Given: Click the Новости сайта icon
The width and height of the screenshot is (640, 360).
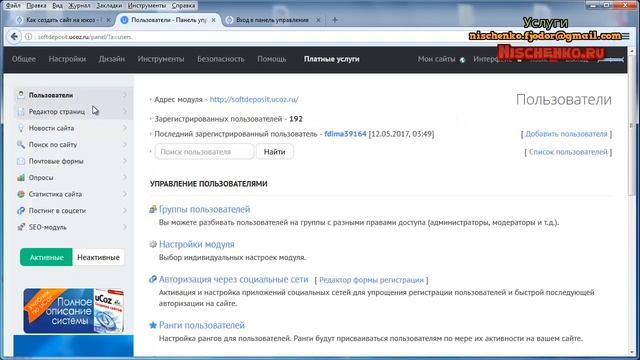Looking at the screenshot, I should point(21,128).
